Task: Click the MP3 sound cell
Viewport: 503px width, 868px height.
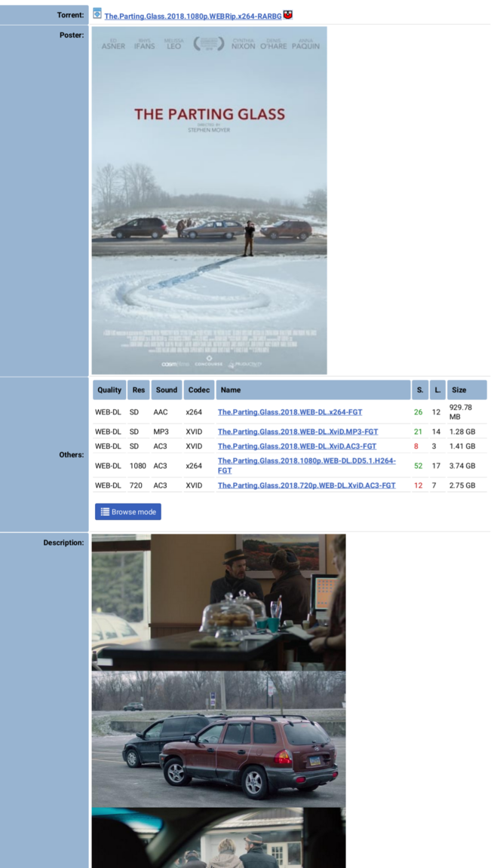Action: (x=161, y=431)
